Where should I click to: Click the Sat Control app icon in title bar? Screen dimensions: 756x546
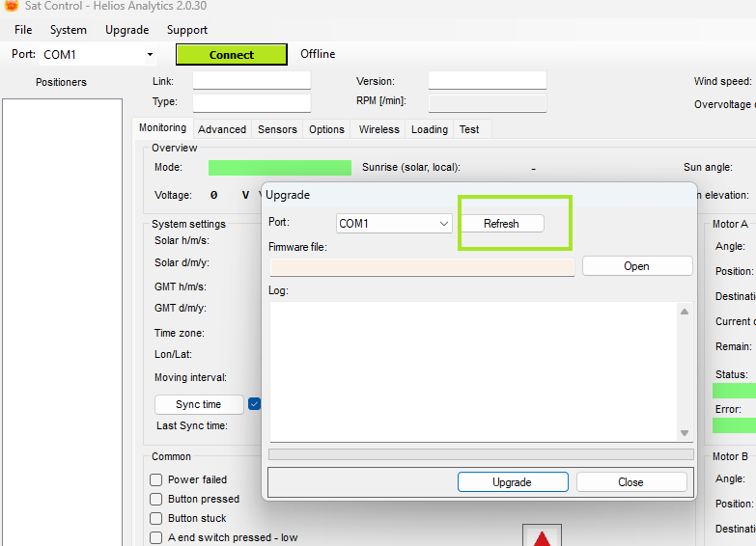click(11, 5)
